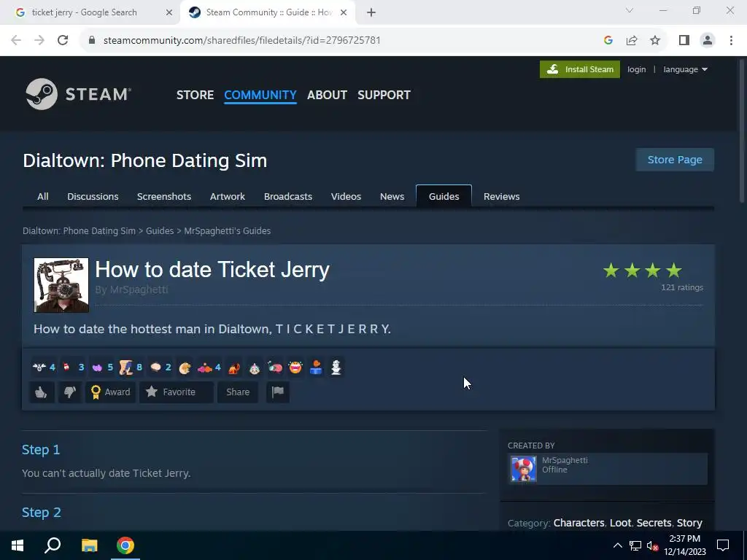Click the address bar URL
This screenshot has width=747, height=560.
(x=242, y=40)
